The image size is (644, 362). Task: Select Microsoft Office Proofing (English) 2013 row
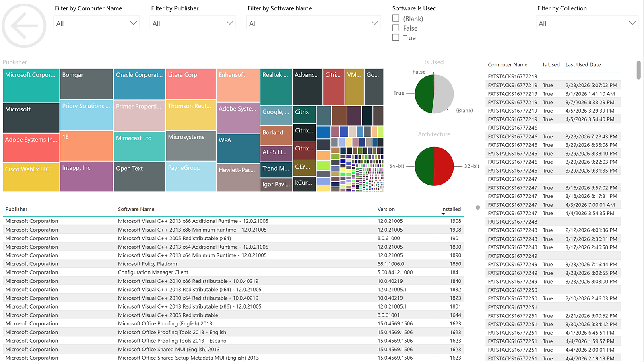(x=233, y=323)
